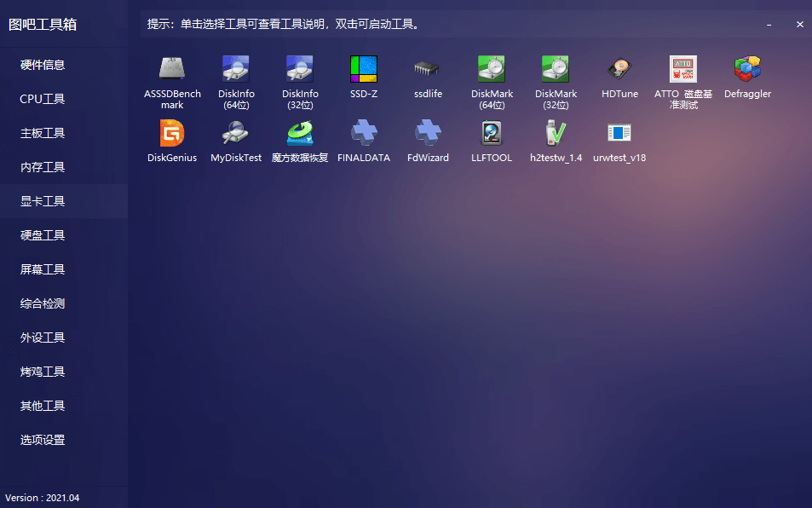
Task: Click the 图吧工具箱 title text
Action: (43, 25)
